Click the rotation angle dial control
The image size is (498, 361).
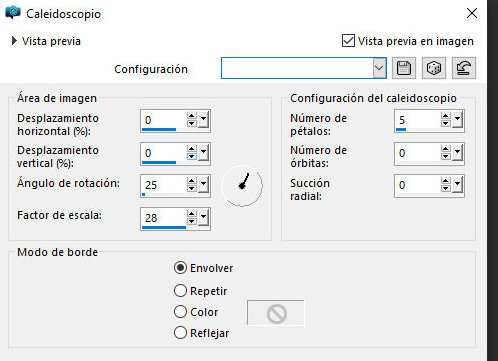[242, 185]
